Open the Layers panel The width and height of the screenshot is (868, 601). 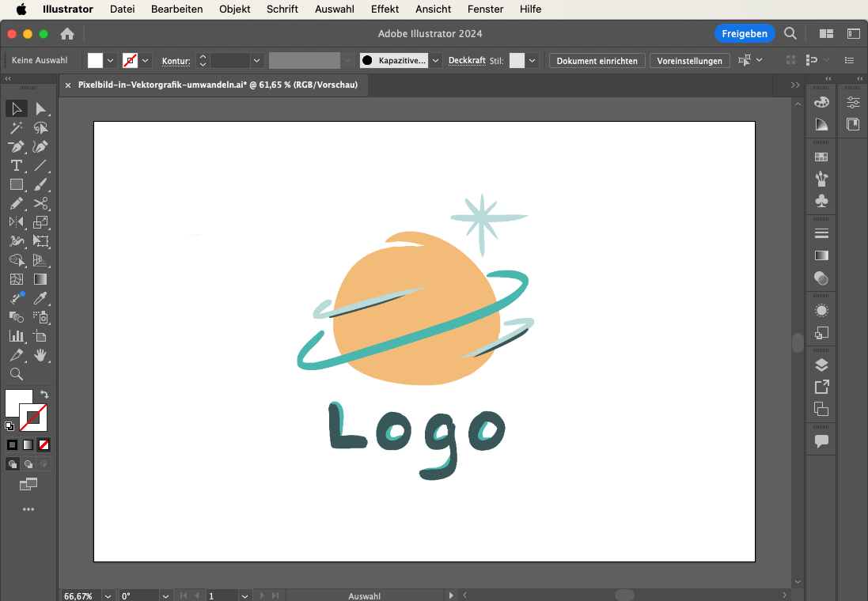821,365
